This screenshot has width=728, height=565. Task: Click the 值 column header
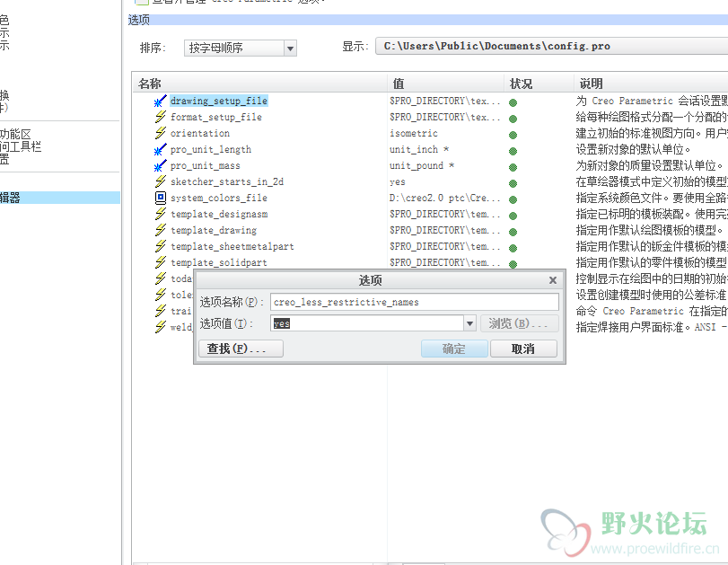446,84
